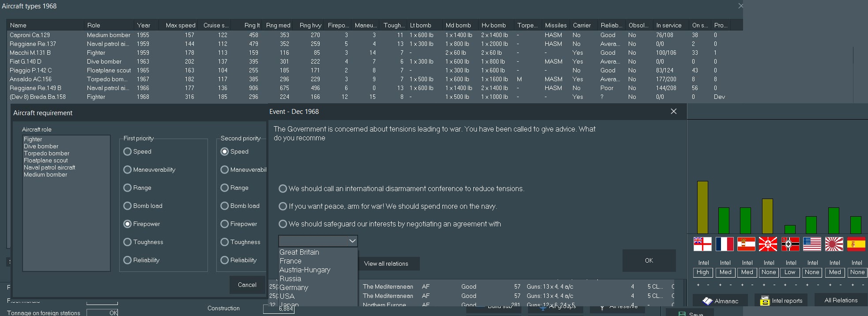Choose the negotiate an agreement option
Viewport: 868px width, 316px height.
[390, 224]
